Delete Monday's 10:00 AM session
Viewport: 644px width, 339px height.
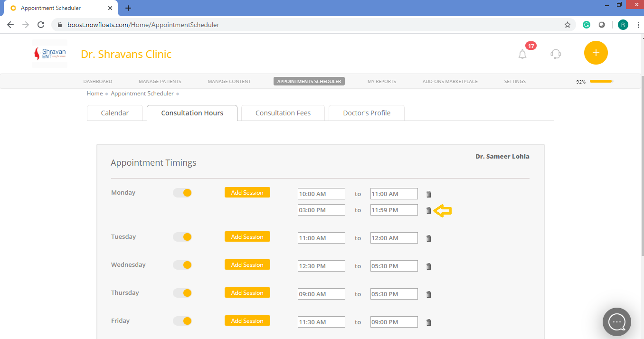pos(428,194)
